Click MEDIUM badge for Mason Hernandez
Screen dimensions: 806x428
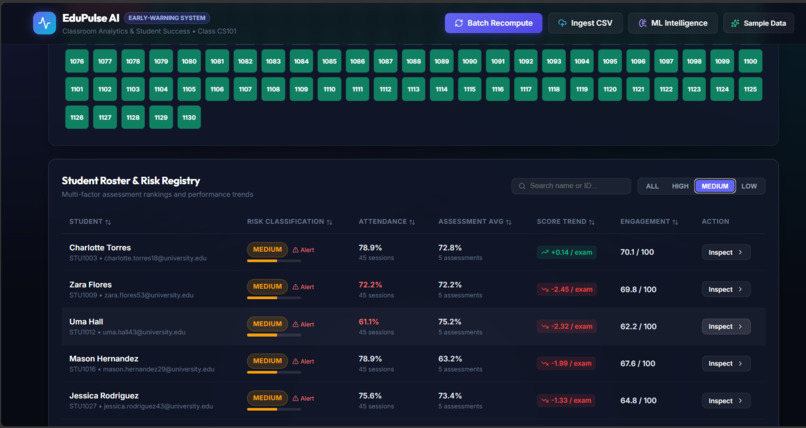click(267, 361)
